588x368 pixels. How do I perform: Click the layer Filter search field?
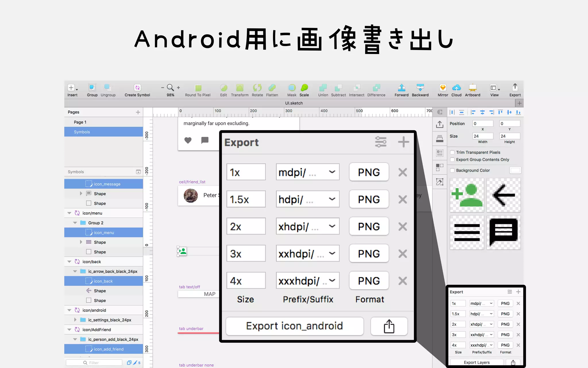[x=94, y=363]
